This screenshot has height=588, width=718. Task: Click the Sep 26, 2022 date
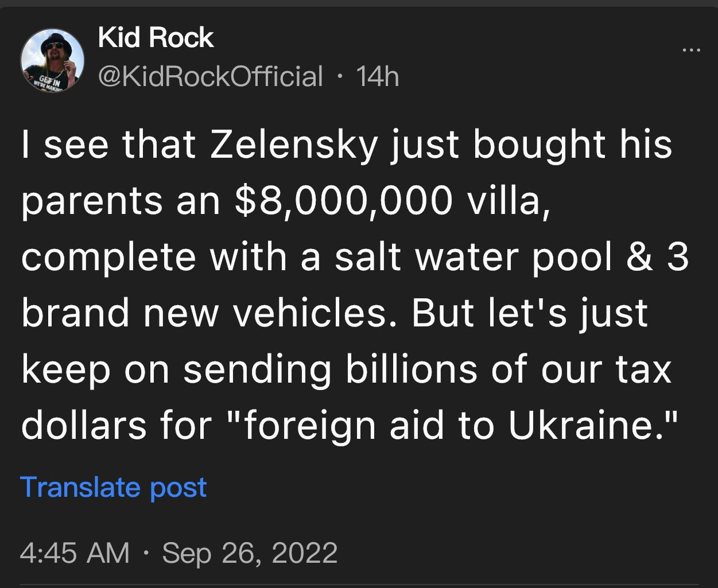(250, 553)
